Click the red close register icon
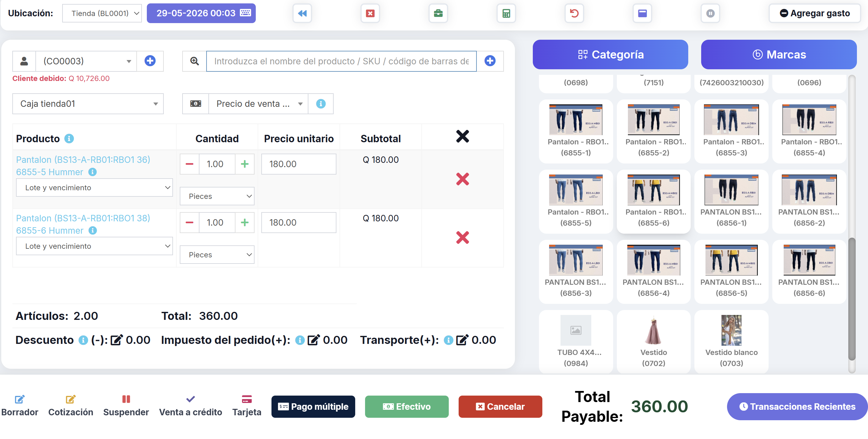 click(370, 14)
